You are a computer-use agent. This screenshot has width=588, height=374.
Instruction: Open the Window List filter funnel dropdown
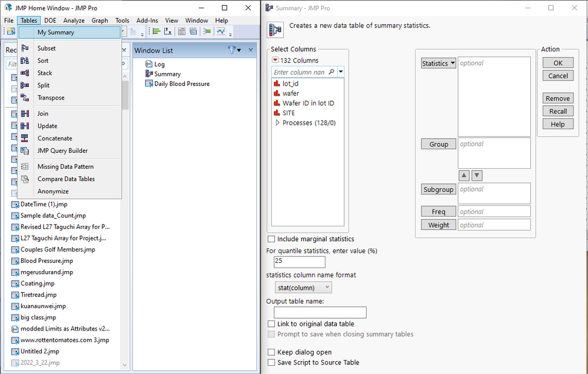pyautogui.click(x=234, y=50)
